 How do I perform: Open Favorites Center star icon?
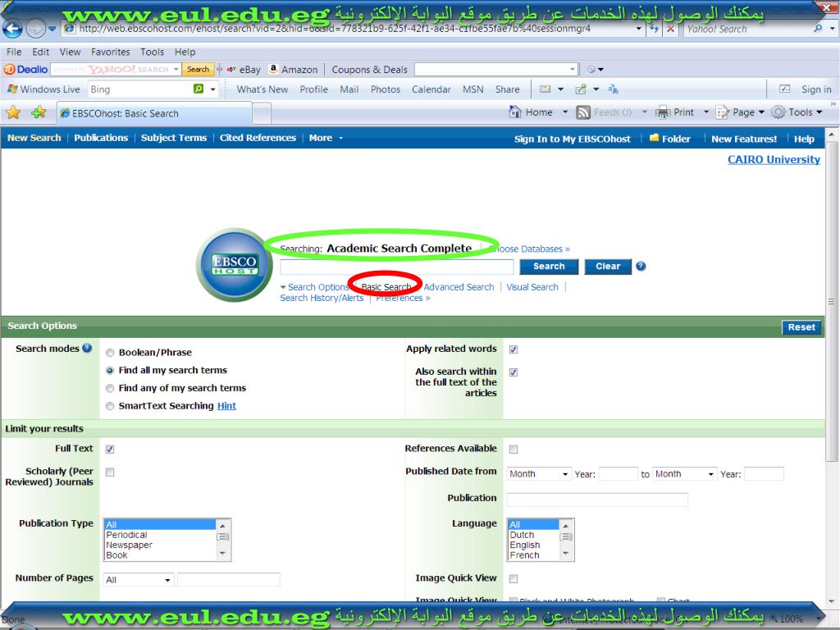click(13, 112)
